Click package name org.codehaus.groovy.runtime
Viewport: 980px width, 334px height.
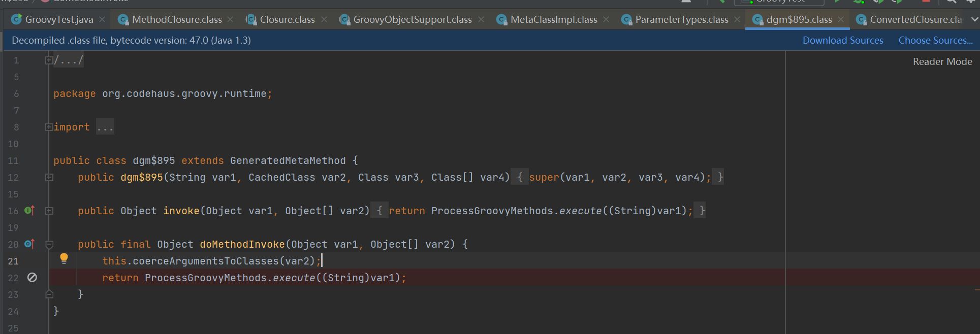[184, 94]
